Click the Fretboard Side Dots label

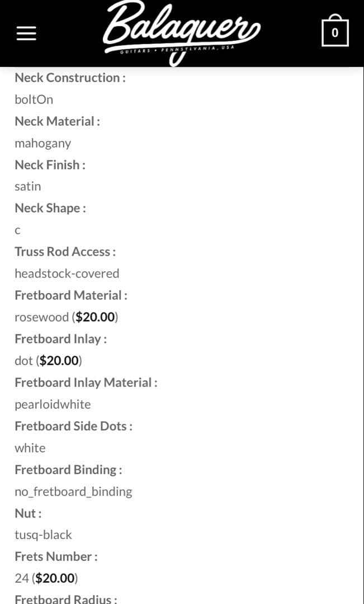73,426
